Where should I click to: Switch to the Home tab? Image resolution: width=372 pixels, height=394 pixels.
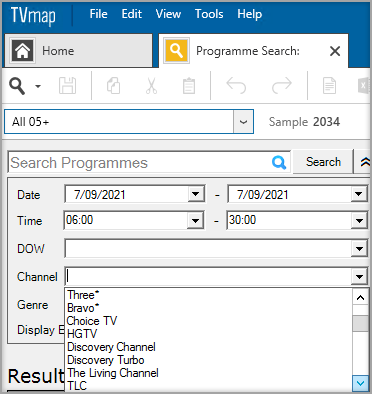click(79, 51)
